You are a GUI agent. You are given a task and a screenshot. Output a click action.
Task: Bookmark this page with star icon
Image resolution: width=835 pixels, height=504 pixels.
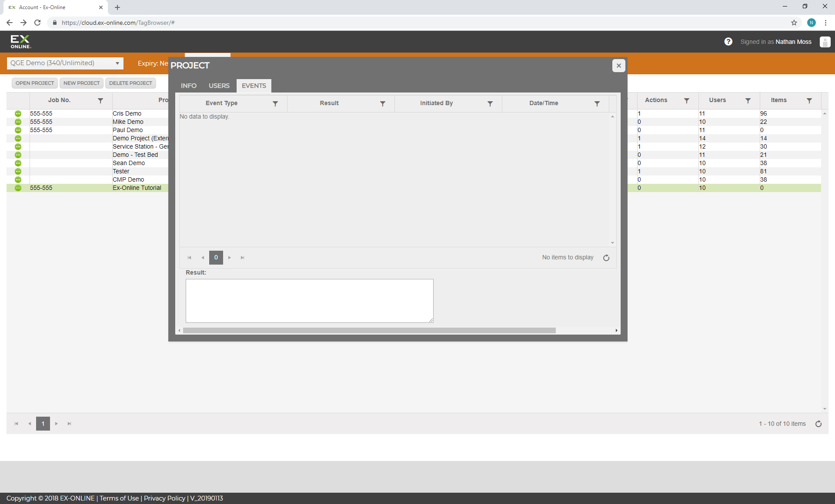click(794, 23)
